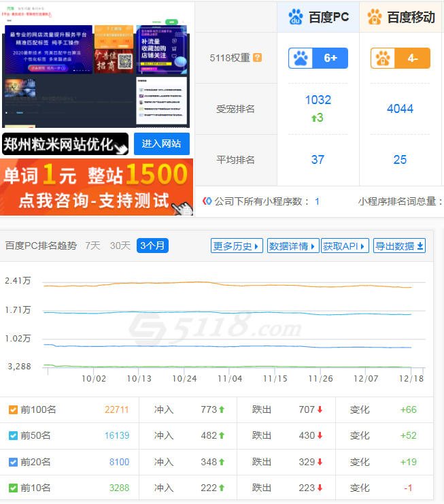Open the 百度移动 受宠排名 value 4044
Image resolution: width=444 pixels, height=504 pixels.
[400, 109]
